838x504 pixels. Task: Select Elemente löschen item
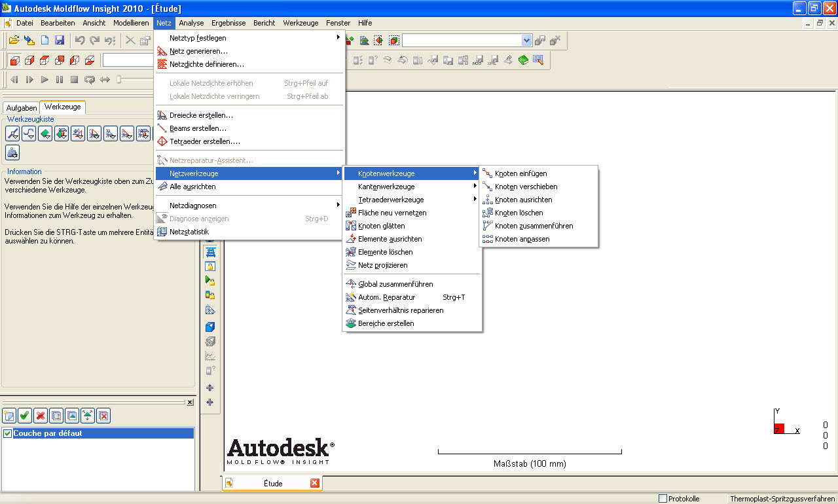[412, 252]
